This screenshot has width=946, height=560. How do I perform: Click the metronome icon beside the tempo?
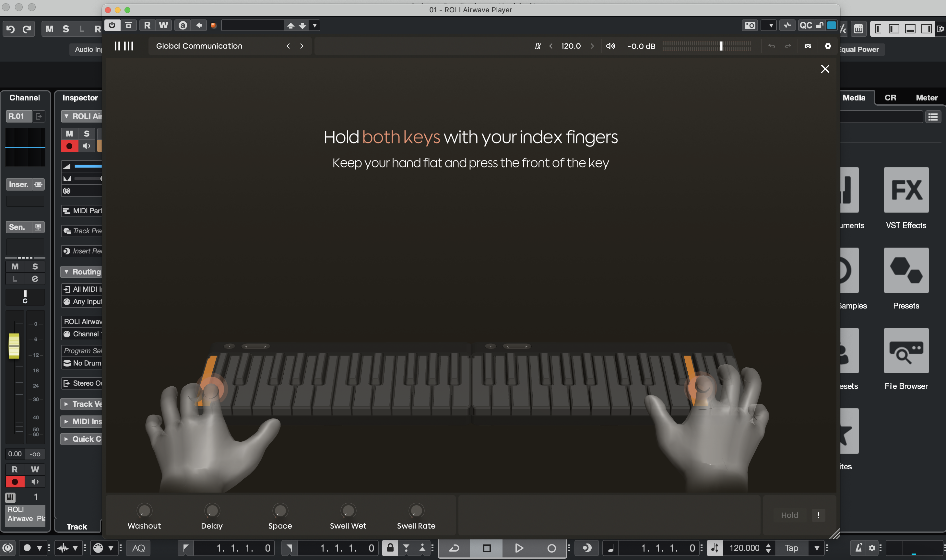click(538, 46)
